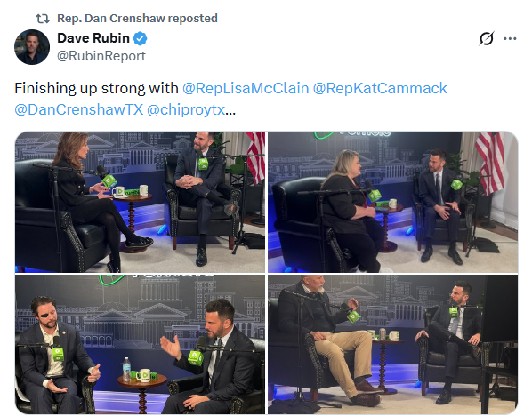Click "Rep. Dan Crenshaw reposted" text
The width and height of the screenshot is (532, 416).
tap(137, 19)
